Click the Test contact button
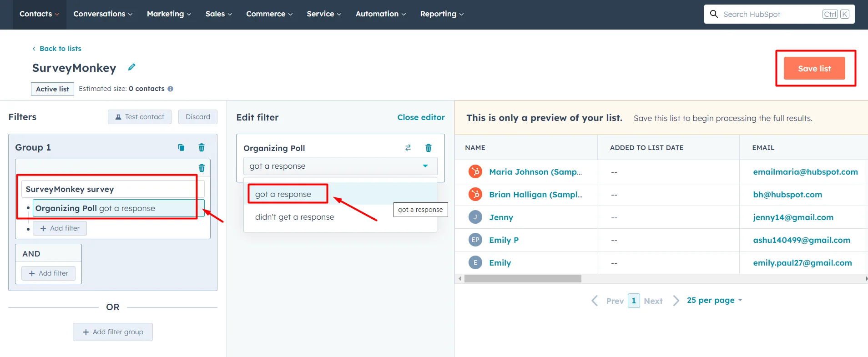 point(140,117)
